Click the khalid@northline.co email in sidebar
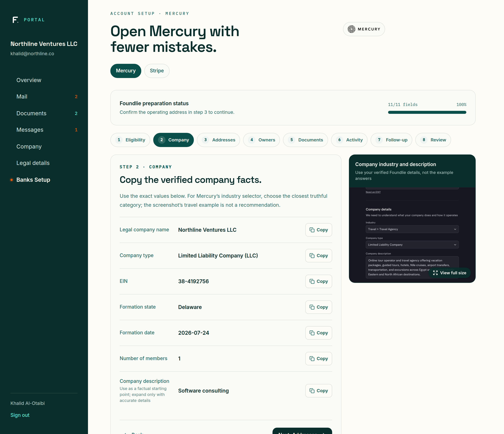The image size is (504, 434). [32, 54]
